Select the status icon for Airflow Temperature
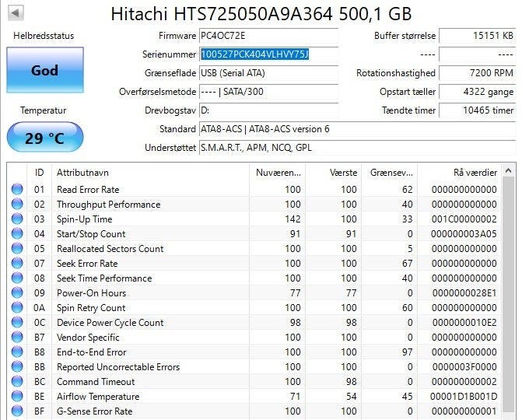This screenshot has height=420, width=522. (17, 397)
